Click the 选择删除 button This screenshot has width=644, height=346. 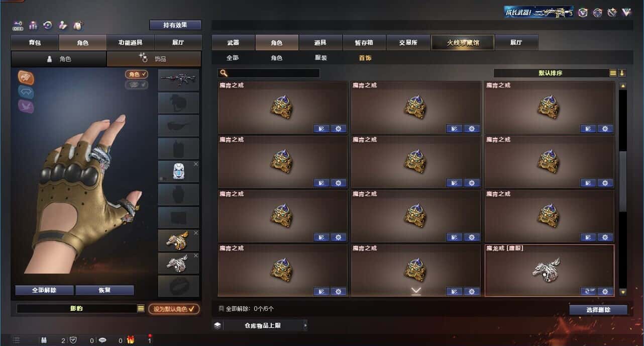click(x=598, y=310)
